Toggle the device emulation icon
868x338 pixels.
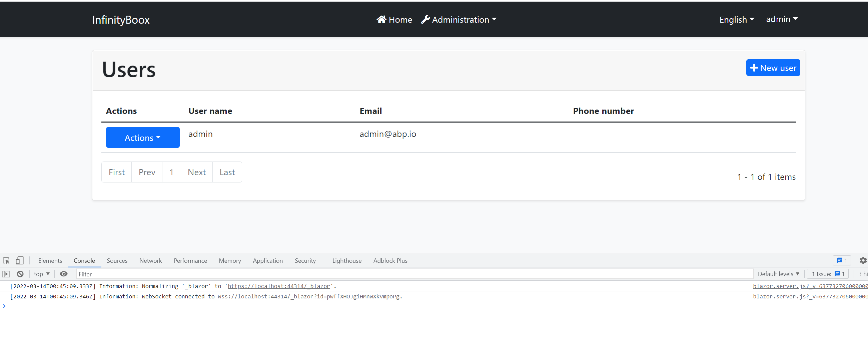[20, 260]
